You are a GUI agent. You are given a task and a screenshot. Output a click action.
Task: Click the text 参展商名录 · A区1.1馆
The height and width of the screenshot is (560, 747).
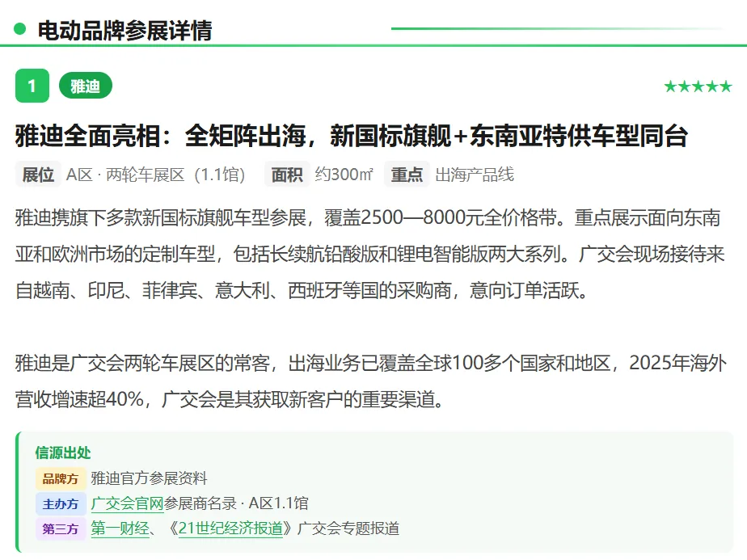point(236,503)
